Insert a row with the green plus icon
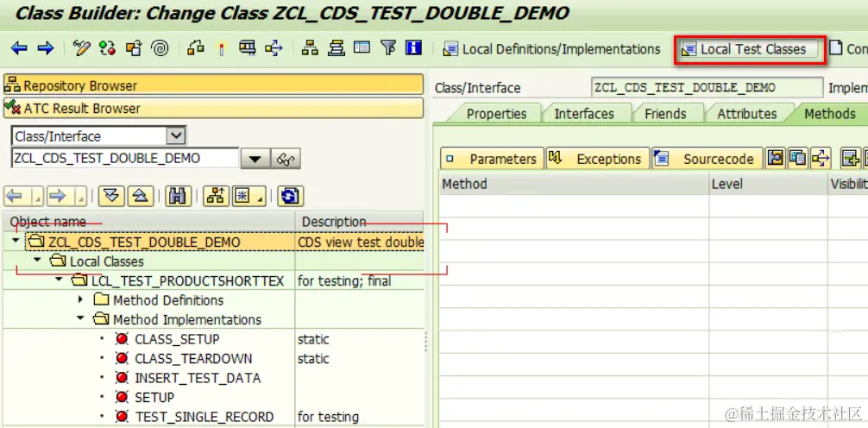 pyautogui.click(x=850, y=159)
